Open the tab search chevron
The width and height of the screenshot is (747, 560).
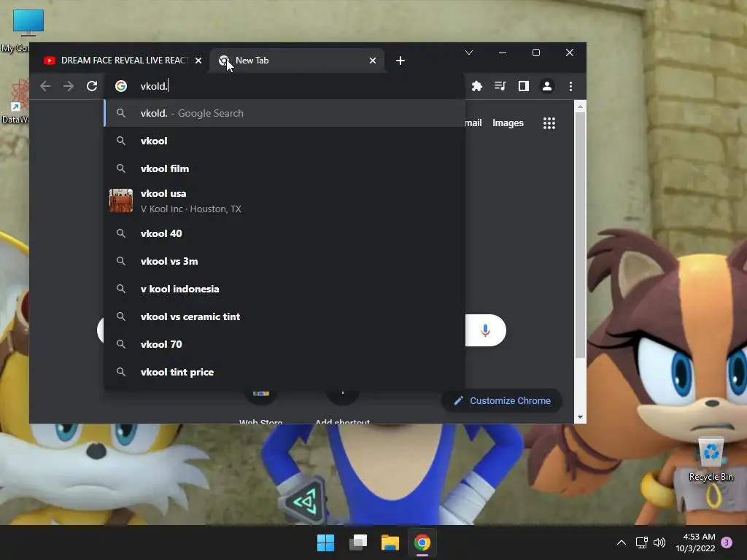[x=469, y=52]
